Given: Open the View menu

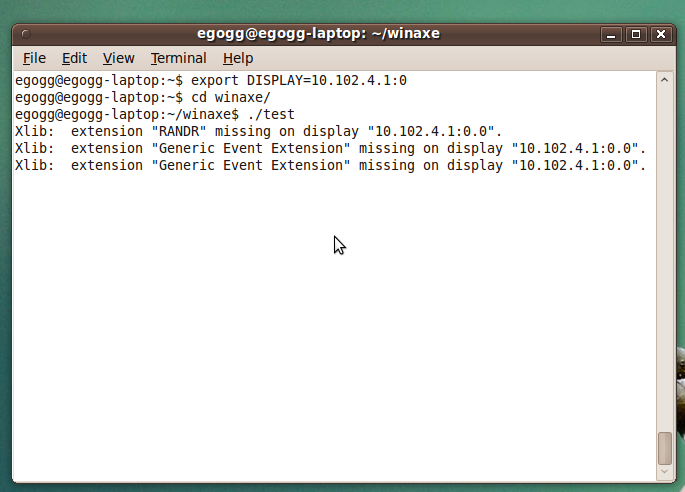Looking at the screenshot, I should coord(118,58).
